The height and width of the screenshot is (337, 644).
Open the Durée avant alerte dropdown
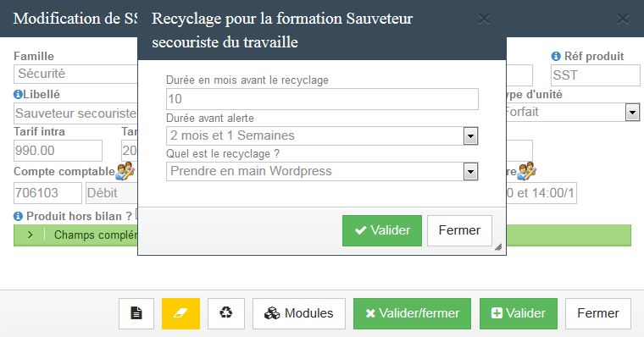322,135
